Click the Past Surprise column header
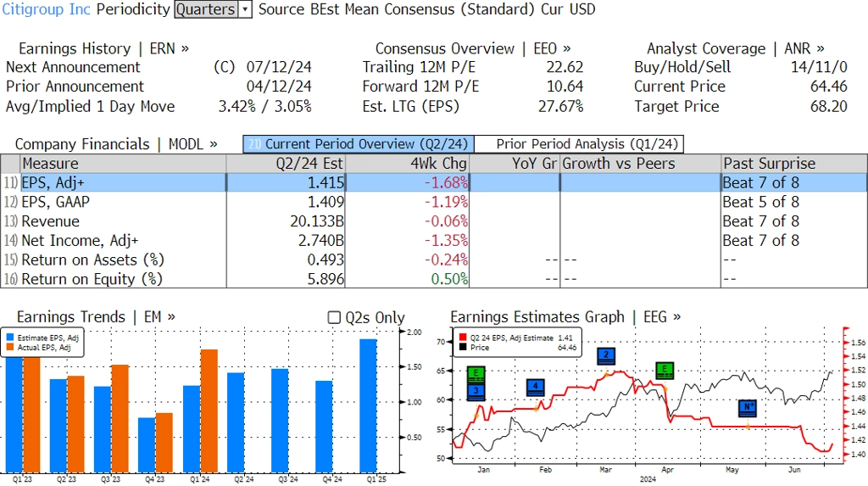This screenshot has height=486, width=868. [793, 164]
